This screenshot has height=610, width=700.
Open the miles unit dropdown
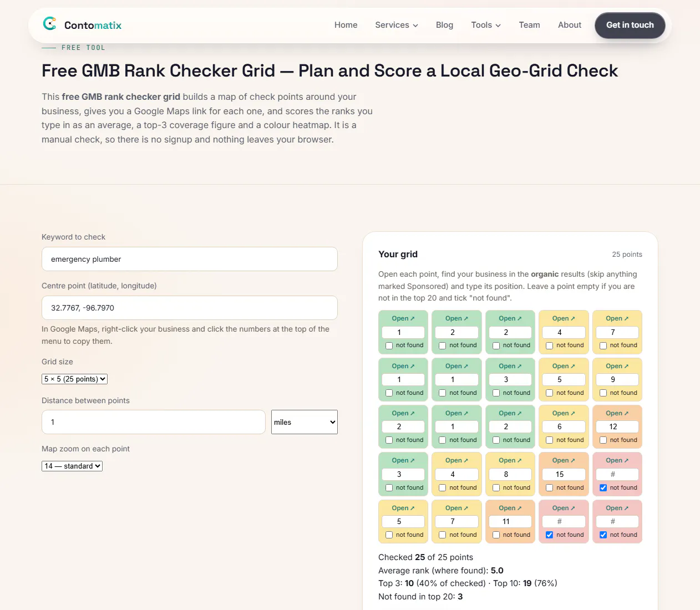point(305,422)
